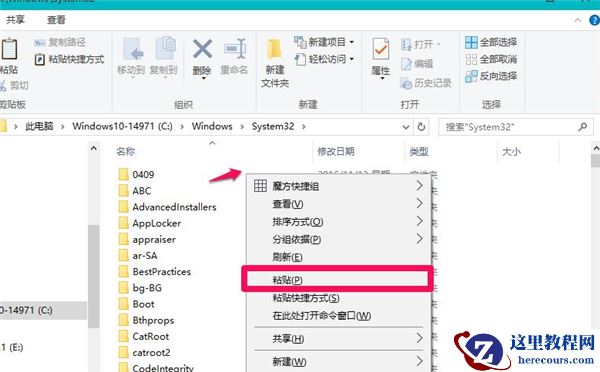Open the 查看 ribbon tab
This screenshot has width=600, height=372.
tap(56, 20)
